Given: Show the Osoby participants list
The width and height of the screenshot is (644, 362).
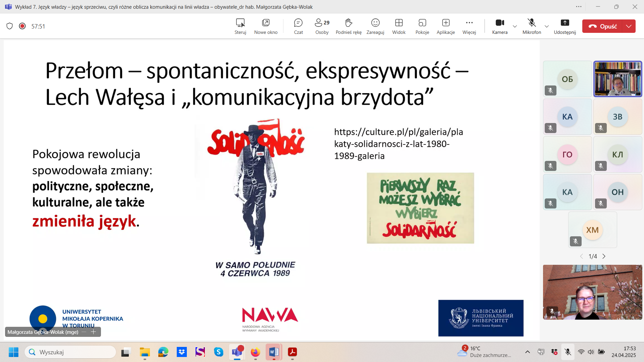Looking at the screenshot, I should tap(322, 26).
